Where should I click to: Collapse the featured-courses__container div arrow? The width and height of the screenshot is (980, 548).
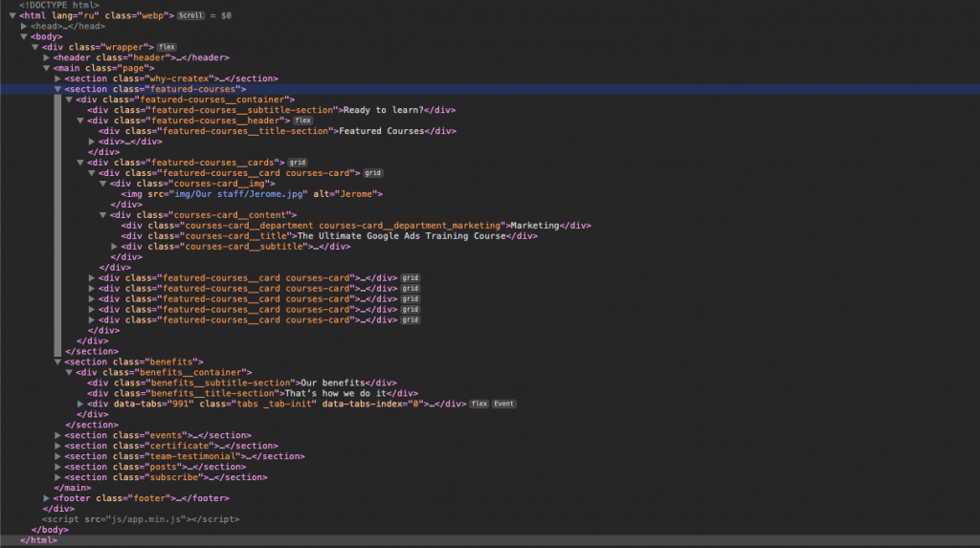click(69, 99)
